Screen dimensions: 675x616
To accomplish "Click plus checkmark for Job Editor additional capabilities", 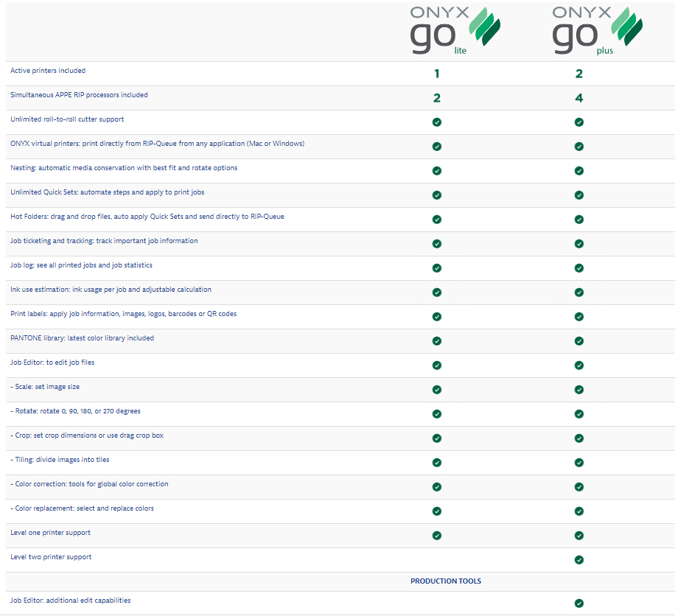I will tap(579, 603).
